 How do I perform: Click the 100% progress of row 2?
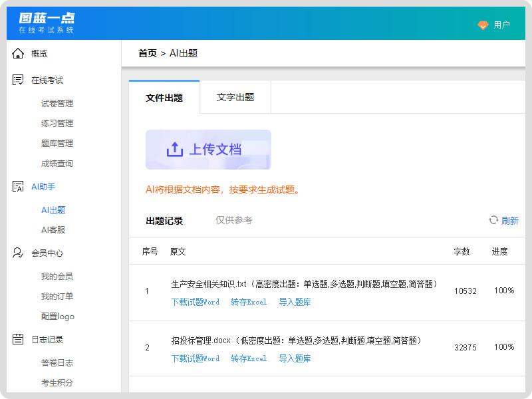coord(504,347)
